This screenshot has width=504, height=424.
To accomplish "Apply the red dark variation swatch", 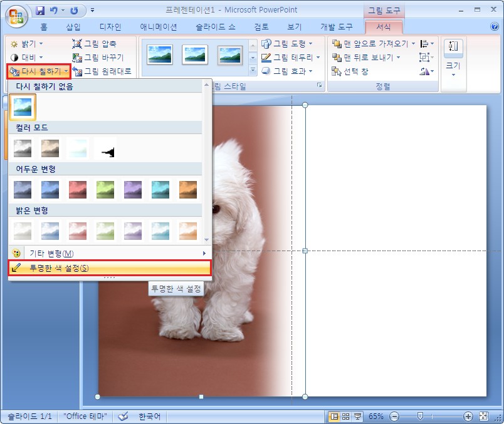I will [78, 190].
